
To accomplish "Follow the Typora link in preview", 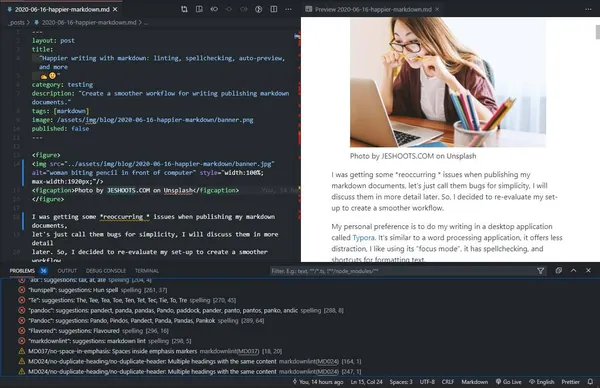I will pyautogui.click(x=363, y=238).
